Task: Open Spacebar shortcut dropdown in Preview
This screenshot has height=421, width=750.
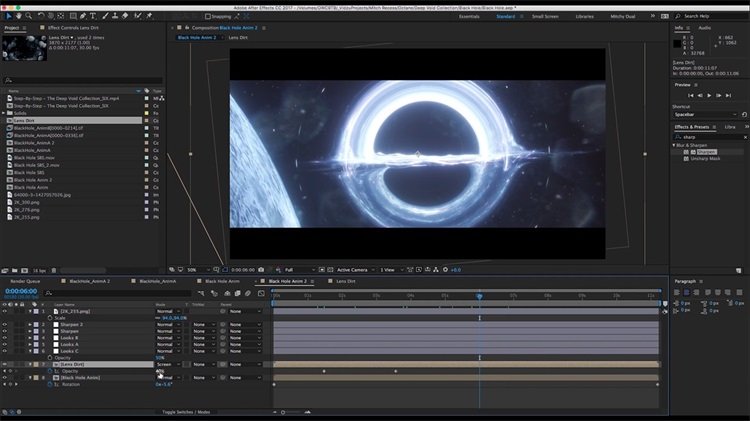Action: tap(706, 114)
